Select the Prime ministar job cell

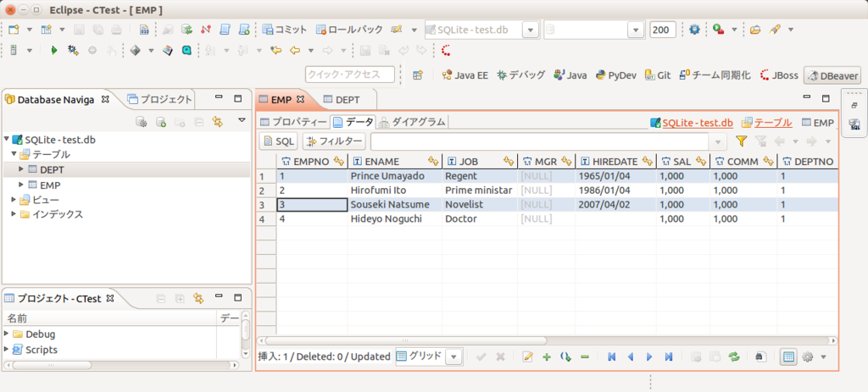(x=480, y=190)
